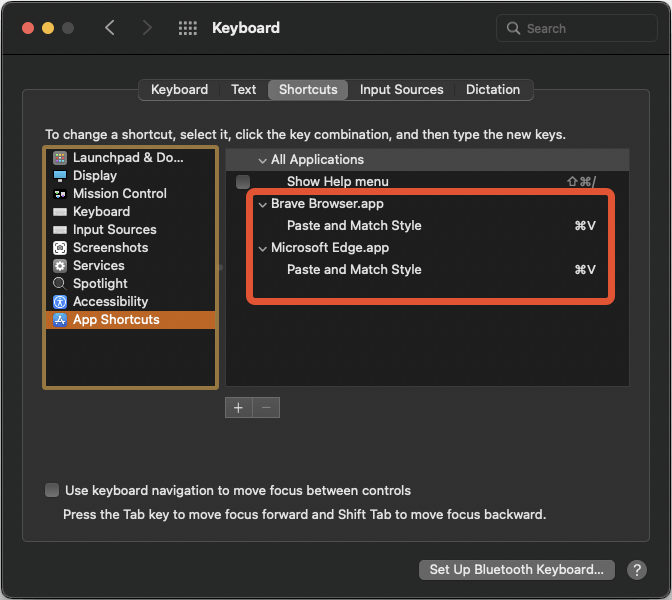Toggle keyboard navigation focus checkbox
672x600 pixels.
(x=52, y=490)
